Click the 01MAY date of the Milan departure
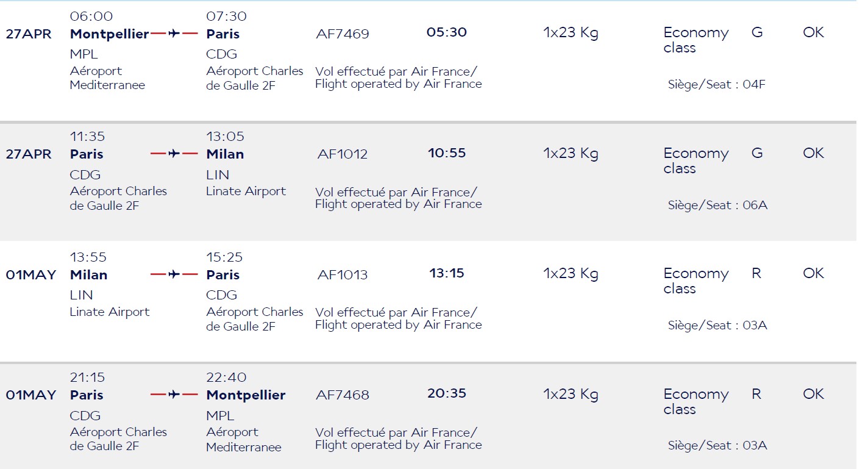This screenshot has height=469, width=868. (x=31, y=275)
